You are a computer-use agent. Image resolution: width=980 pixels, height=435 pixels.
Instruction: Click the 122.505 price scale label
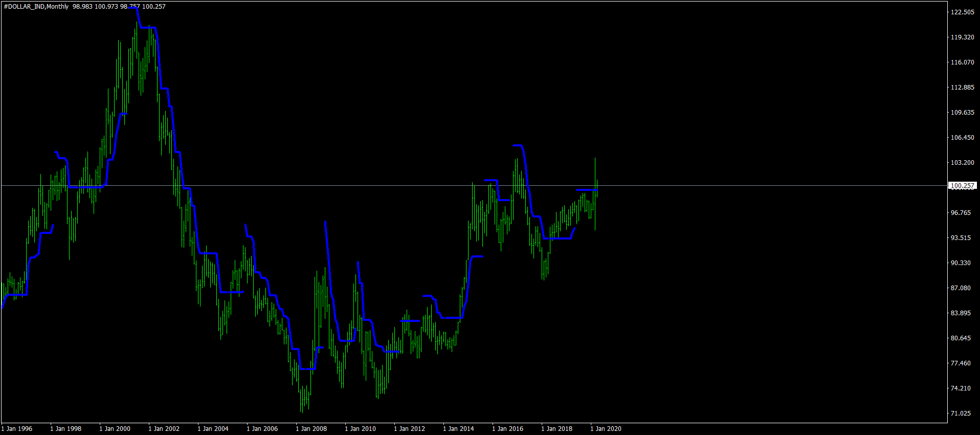[x=962, y=12]
